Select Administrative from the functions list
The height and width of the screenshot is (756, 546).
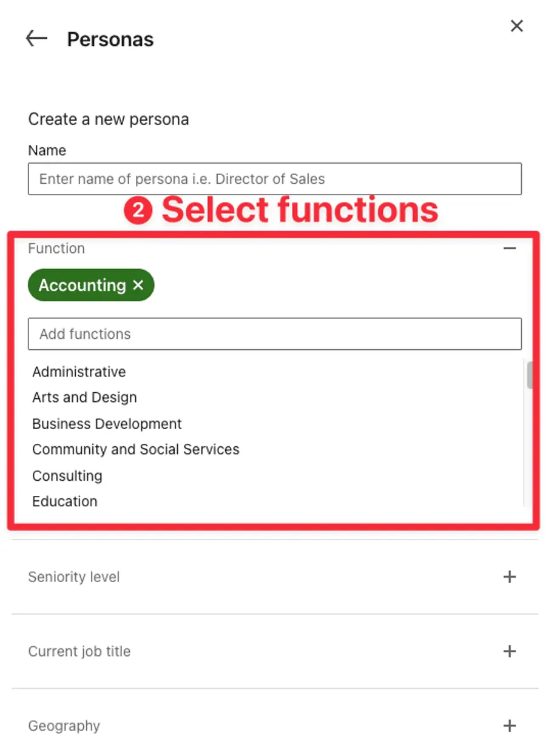point(79,372)
